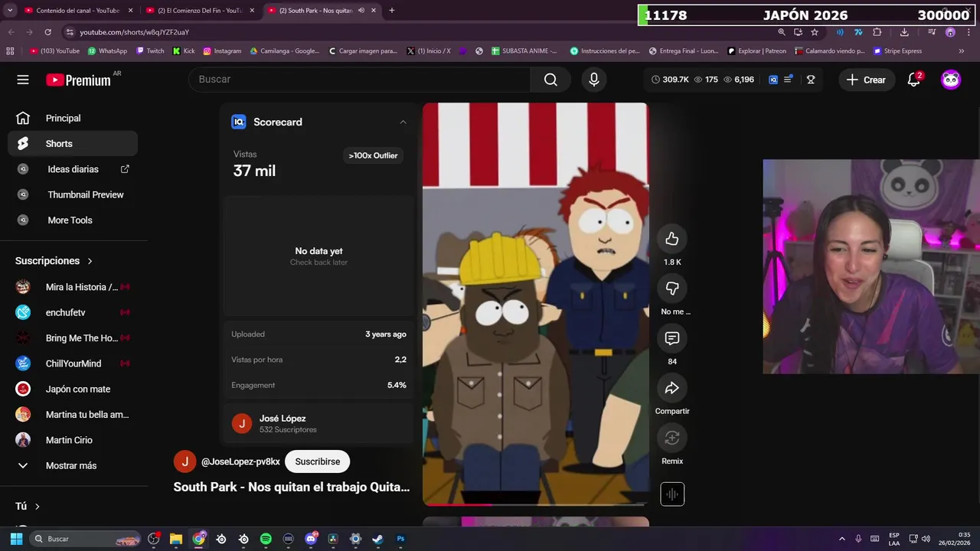This screenshot has width=980, height=551.
Task: Click the 6,196 subscribers stat
Action: pyautogui.click(x=739, y=80)
